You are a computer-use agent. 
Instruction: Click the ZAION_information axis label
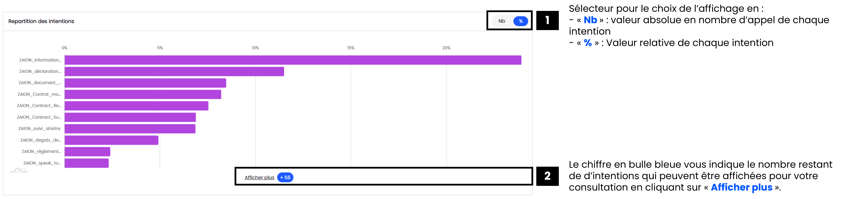pyautogui.click(x=40, y=60)
